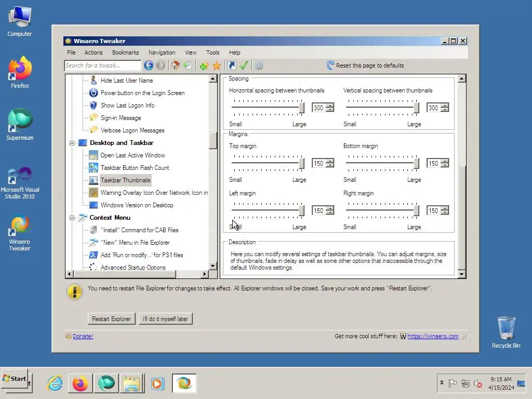Image resolution: width=532 pixels, height=399 pixels.
Task: Open the Tools menu
Action: click(x=212, y=52)
